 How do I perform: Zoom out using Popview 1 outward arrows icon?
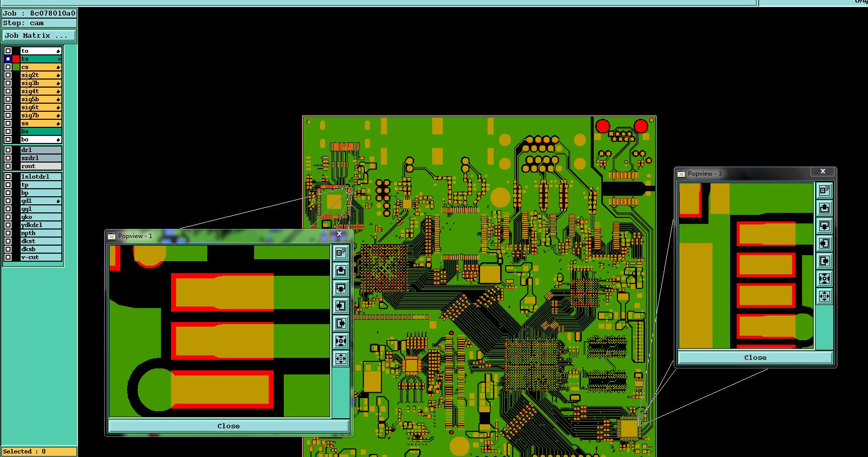[x=341, y=359]
